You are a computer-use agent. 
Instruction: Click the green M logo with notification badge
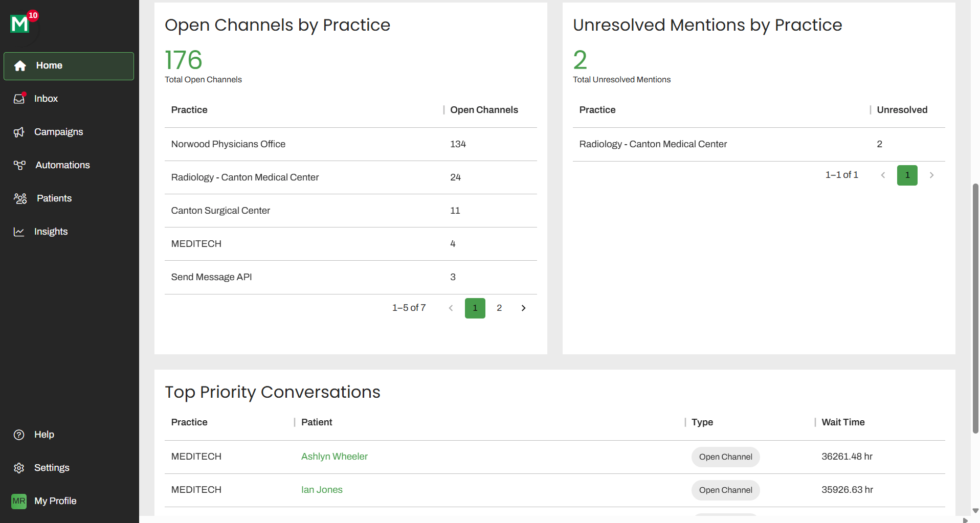coord(21,22)
